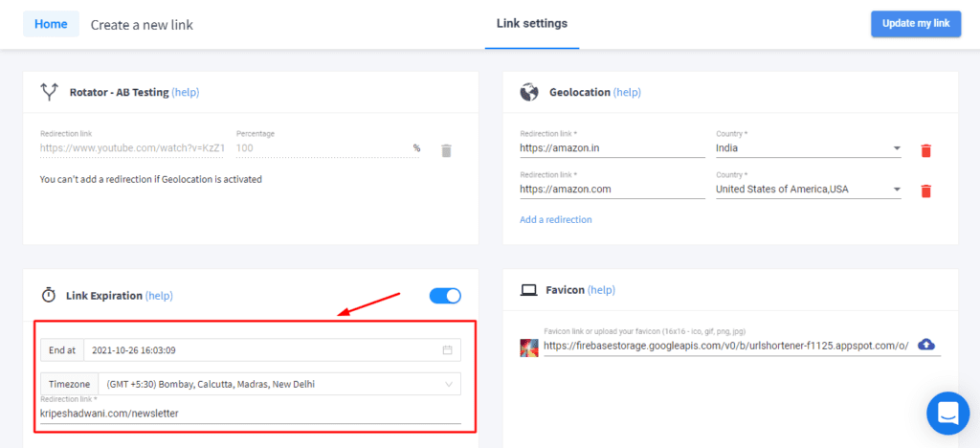The height and width of the screenshot is (448, 980).
Task: Click the grey trash icon in Rotator
Action: (x=446, y=150)
